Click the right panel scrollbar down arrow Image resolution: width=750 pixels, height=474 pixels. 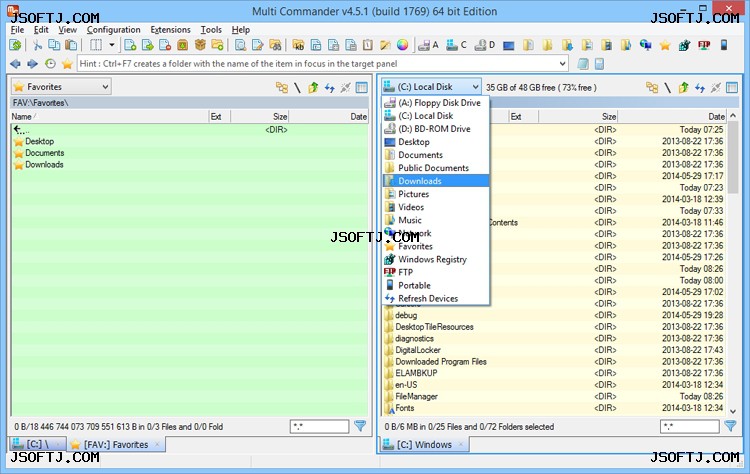[733, 411]
